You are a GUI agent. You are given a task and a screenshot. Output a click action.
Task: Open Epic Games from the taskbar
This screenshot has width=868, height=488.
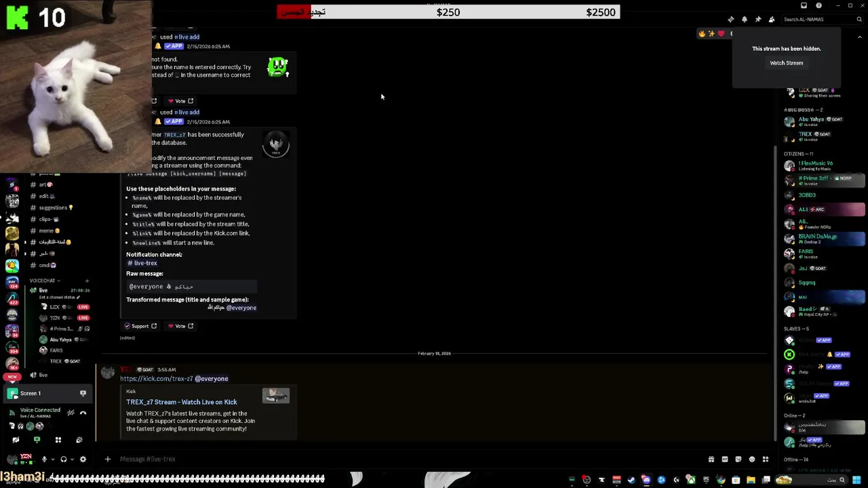click(706, 480)
